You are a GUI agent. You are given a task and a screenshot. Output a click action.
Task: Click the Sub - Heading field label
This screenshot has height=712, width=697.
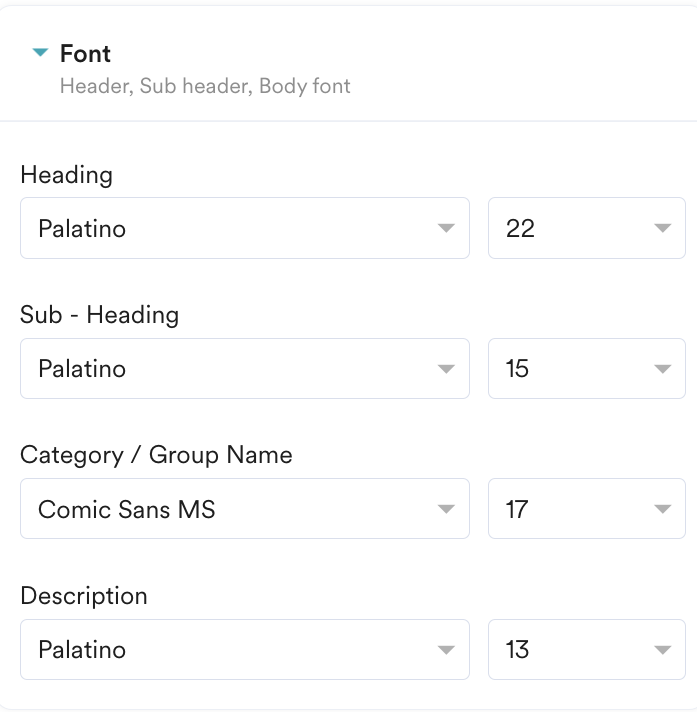tap(99, 315)
